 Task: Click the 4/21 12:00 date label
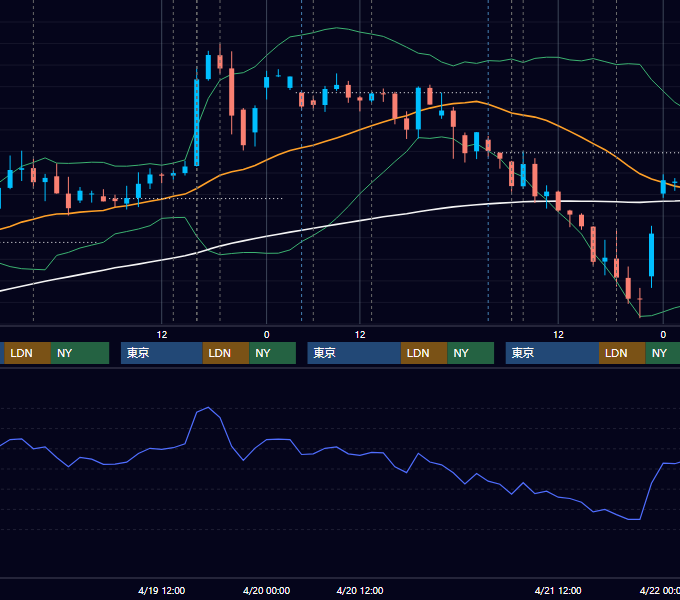[x=558, y=590]
